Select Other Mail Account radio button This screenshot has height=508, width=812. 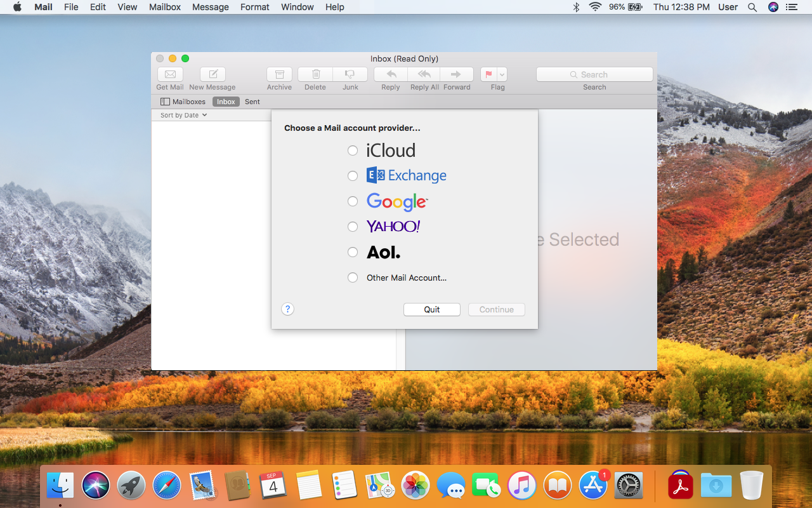pyautogui.click(x=353, y=277)
